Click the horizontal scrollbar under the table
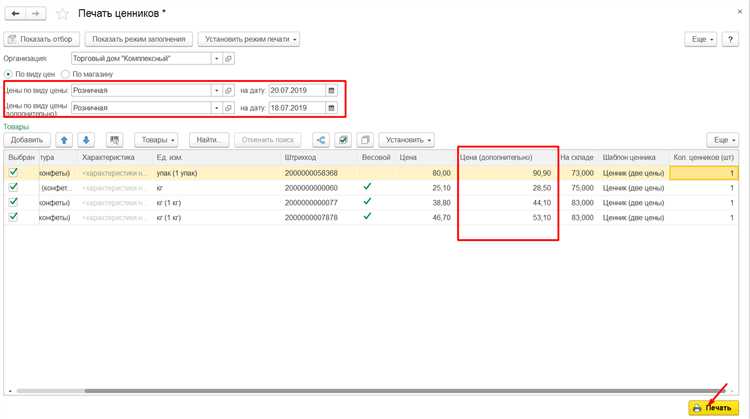The width and height of the screenshot is (750, 419). (300, 391)
